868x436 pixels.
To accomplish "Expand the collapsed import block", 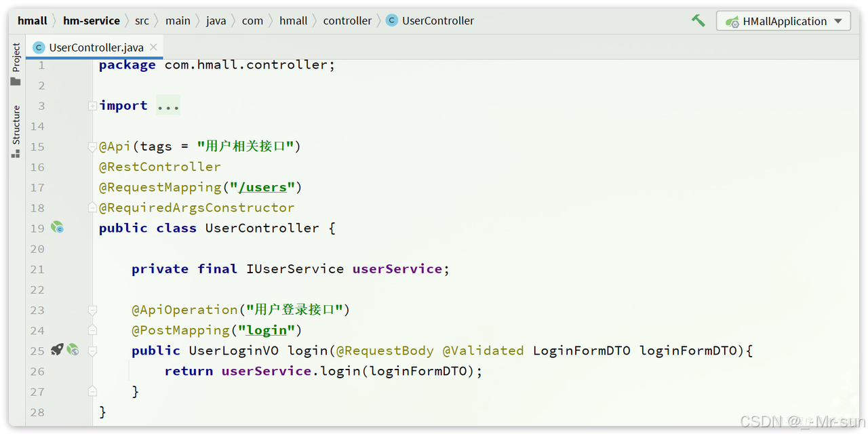I will click(92, 106).
